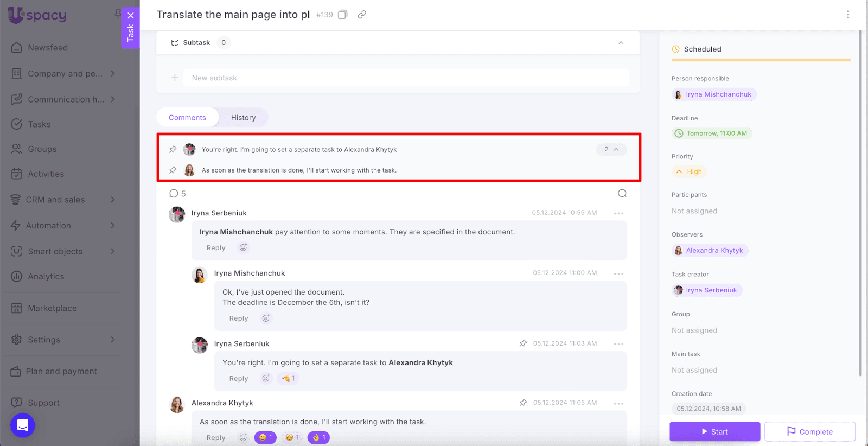Search comments with the magnifier icon

tap(622, 194)
